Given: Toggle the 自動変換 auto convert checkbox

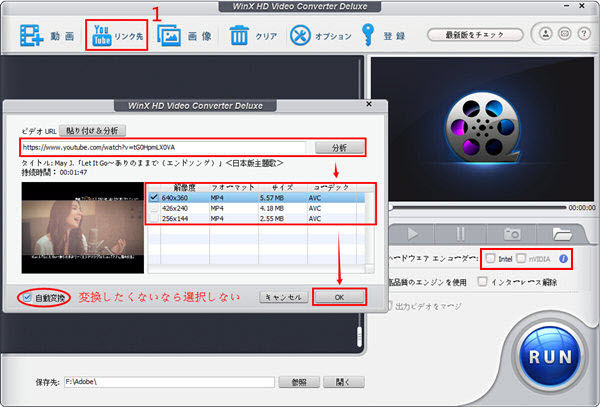Looking at the screenshot, I should coord(27,297).
